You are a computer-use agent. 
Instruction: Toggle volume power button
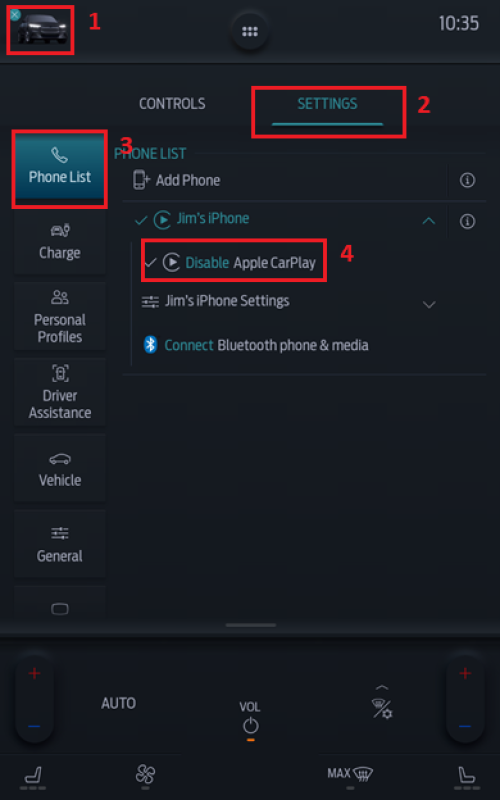click(251, 726)
